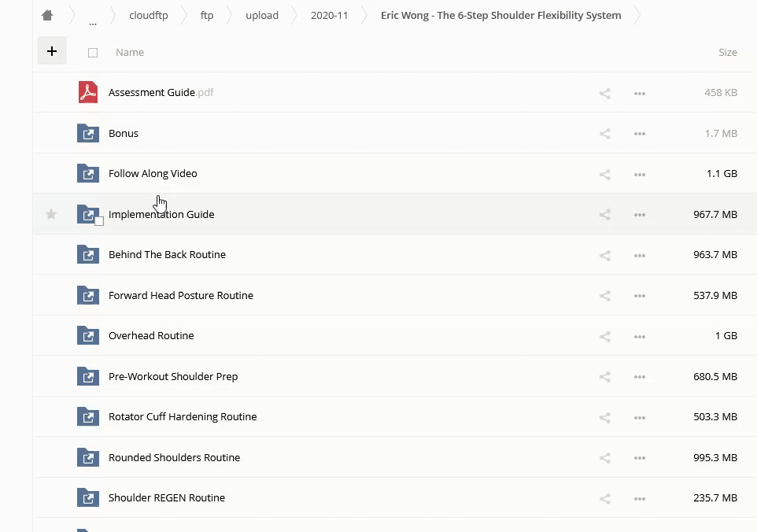This screenshot has width=757, height=532.
Task: Click the 1.1 GB size value
Action: coord(722,173)
